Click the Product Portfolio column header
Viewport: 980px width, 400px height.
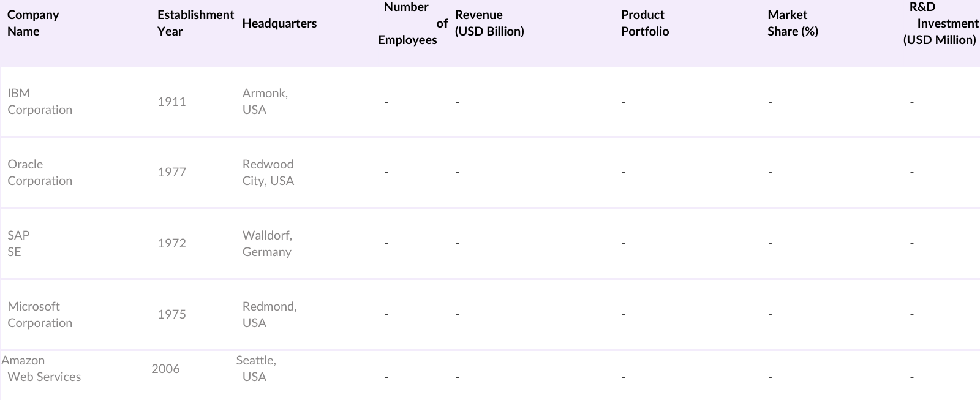click(x=644, y=23)
